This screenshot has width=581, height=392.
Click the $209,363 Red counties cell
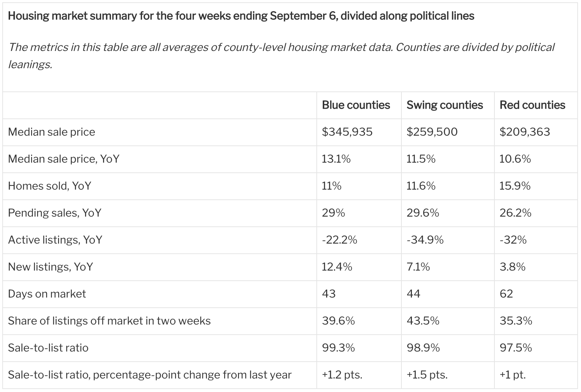click(525, 132)
